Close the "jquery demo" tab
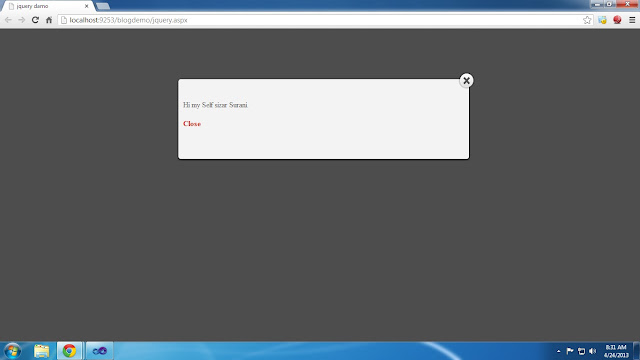 86,6
